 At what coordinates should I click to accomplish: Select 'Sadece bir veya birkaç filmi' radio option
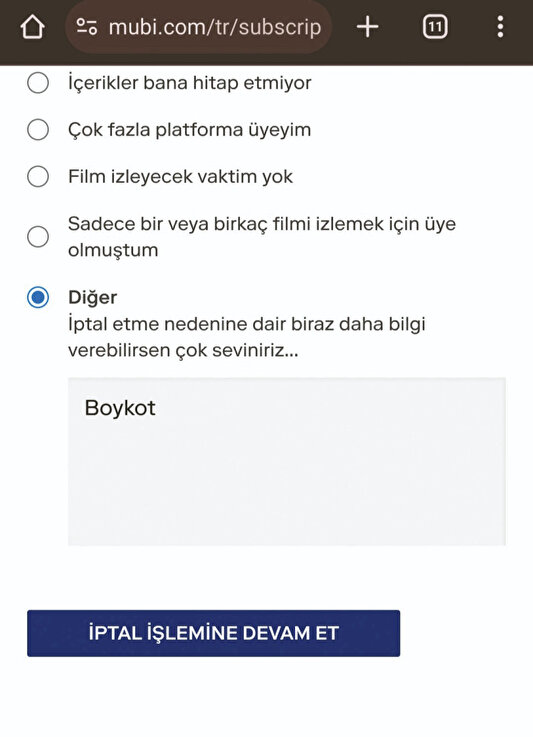tap(38, 236)
